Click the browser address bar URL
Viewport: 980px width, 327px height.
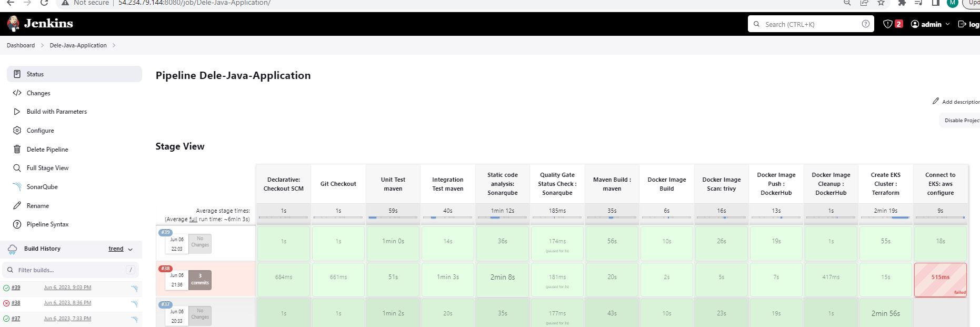click(x=194, y=3)
